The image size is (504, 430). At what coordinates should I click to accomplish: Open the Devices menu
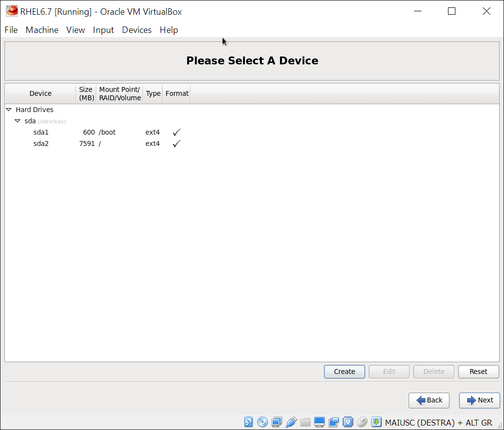coord(137,30)
